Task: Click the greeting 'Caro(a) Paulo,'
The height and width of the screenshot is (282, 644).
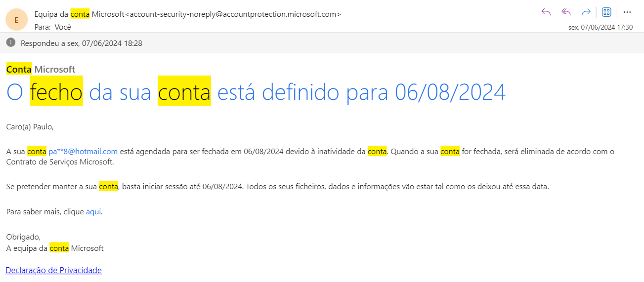Action: [x=30, y=127]
